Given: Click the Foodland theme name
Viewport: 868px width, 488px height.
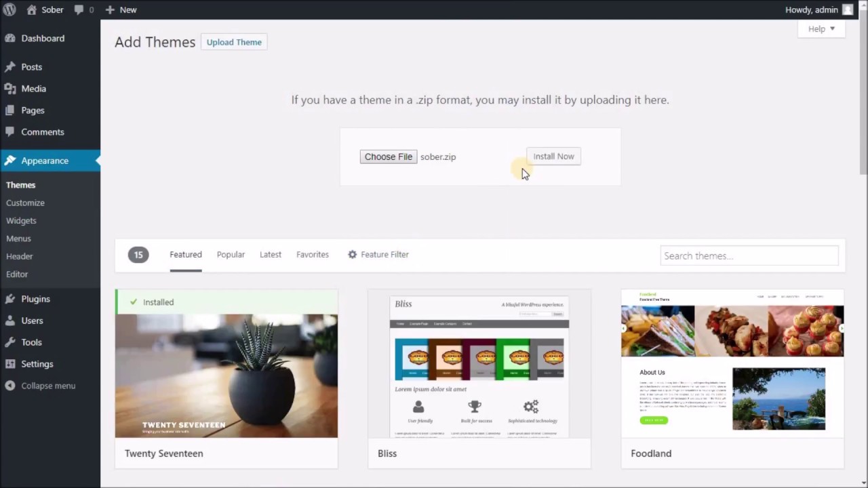Looking at the screenshot, I should point(651,453).
